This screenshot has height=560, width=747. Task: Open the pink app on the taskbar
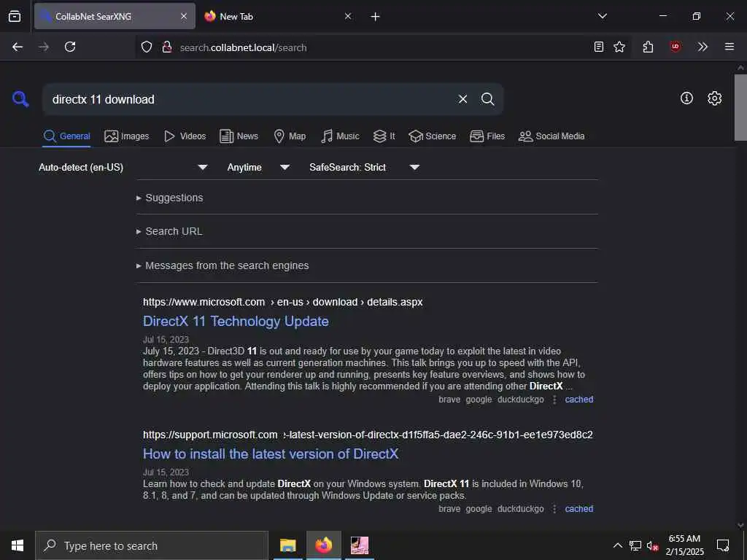point(360,545)
